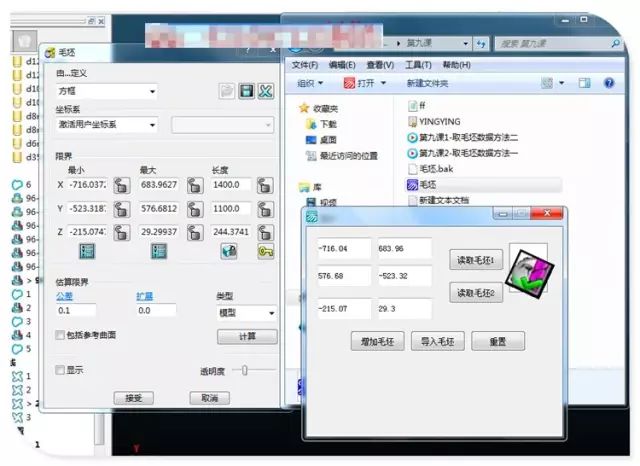Toggle the lock next to X maximum 683.9627

195,185
